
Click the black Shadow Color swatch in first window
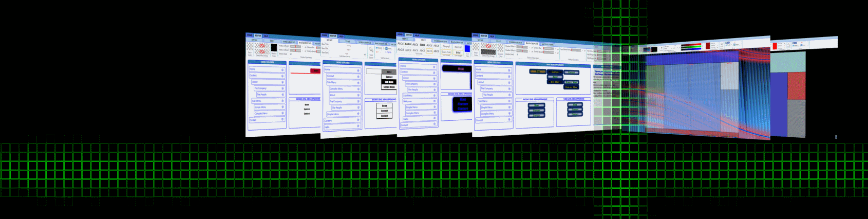pyautogui.click(x=274, y=48)
